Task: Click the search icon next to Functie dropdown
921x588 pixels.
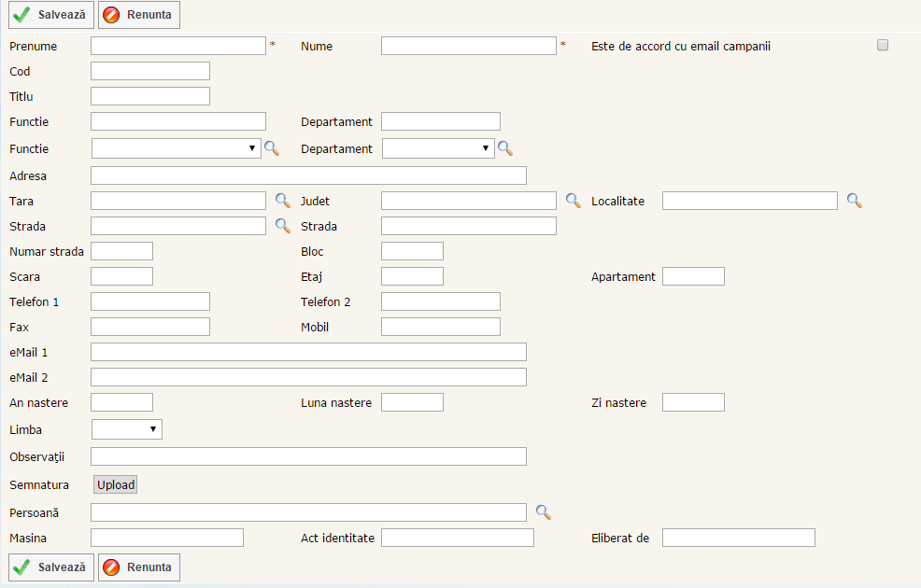Action: tap(272, 148)
